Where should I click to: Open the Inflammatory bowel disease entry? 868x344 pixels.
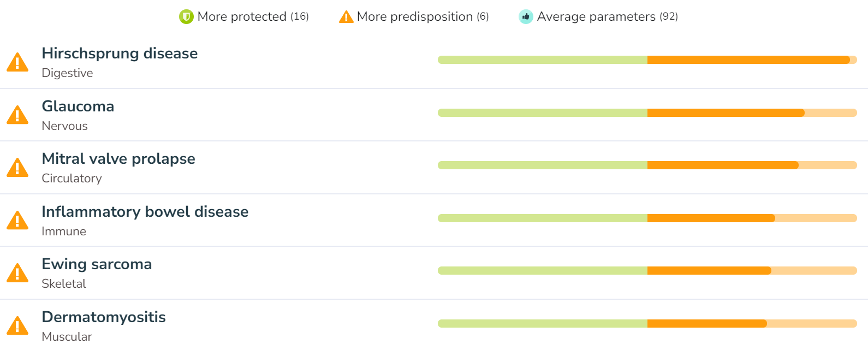click(434, 220)
